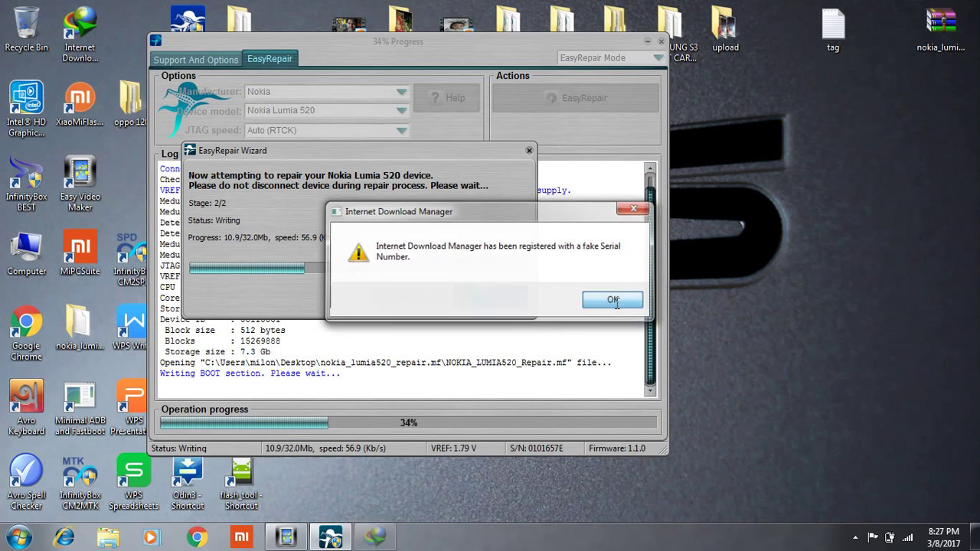The image size is (980, 551).
Task: Click the Help button in Options
Action: tap(447, 98)
